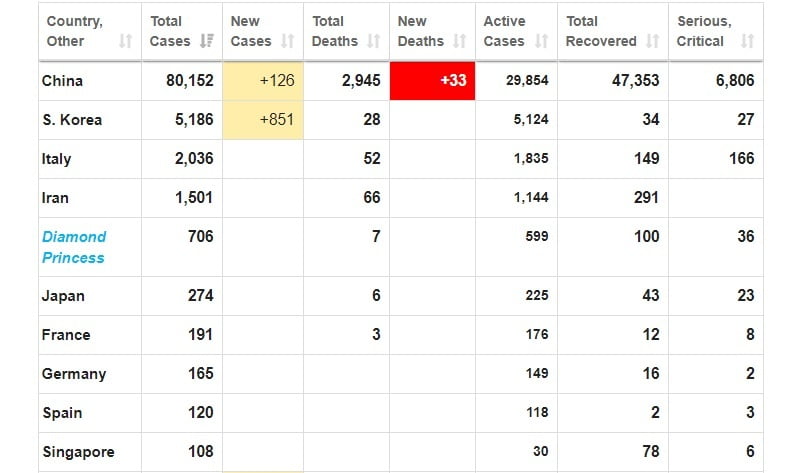Click France's total cases 191
This screenshot has height=473, width=785.
click(x=201, y=335)
